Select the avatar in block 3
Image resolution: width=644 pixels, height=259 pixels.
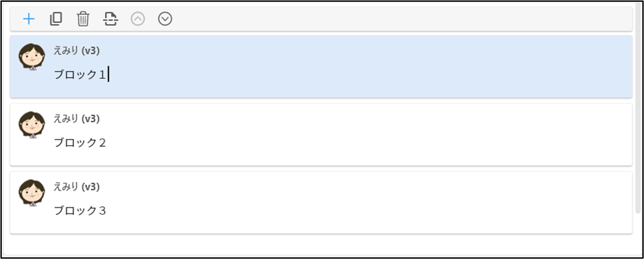point(32,192)
